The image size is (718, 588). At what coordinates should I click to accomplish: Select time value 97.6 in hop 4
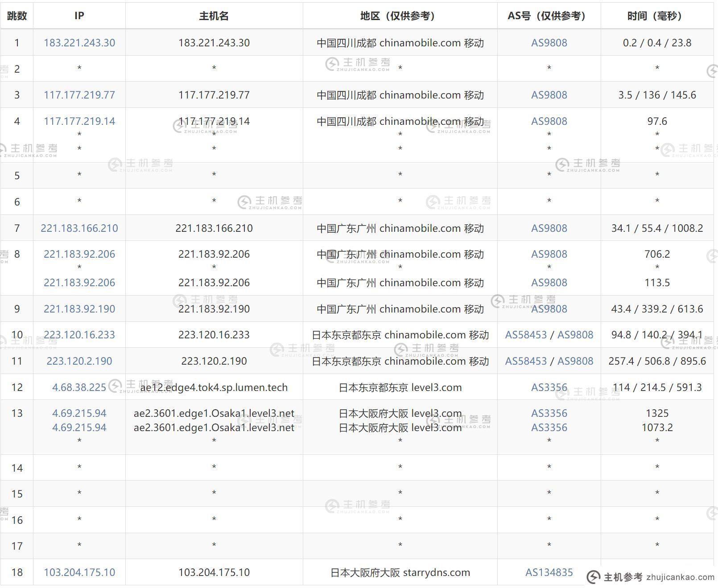coord(657,121)
